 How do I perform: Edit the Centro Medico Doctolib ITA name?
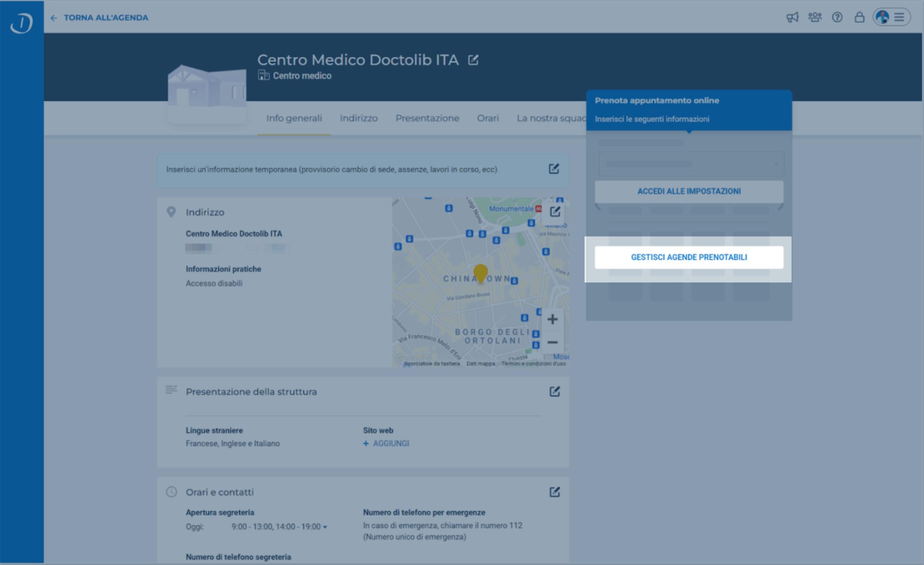(x=473, y=60)
